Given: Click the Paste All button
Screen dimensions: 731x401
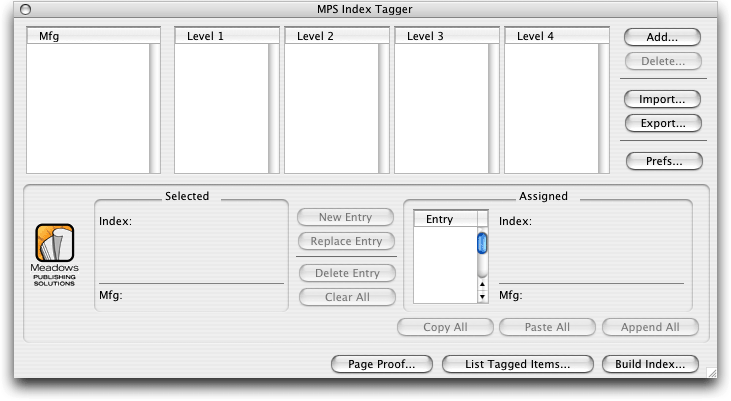Looking at the screenshot, I should [547, 327].
